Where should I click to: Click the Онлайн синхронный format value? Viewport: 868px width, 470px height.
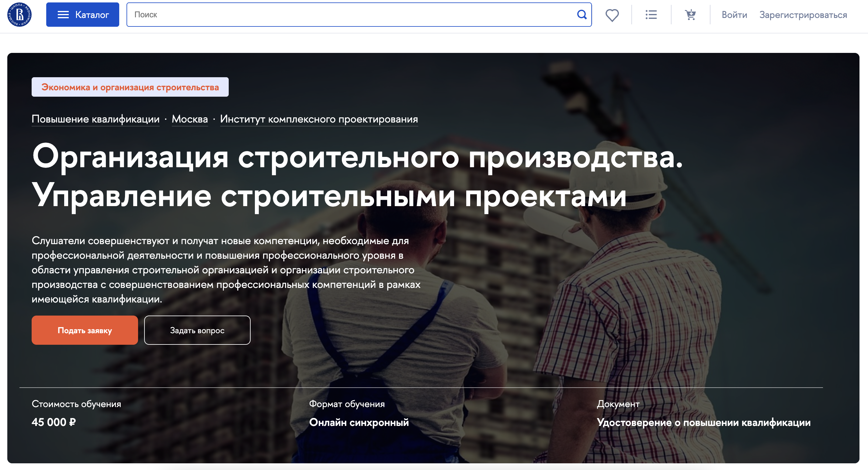click(x=359, y=422)
